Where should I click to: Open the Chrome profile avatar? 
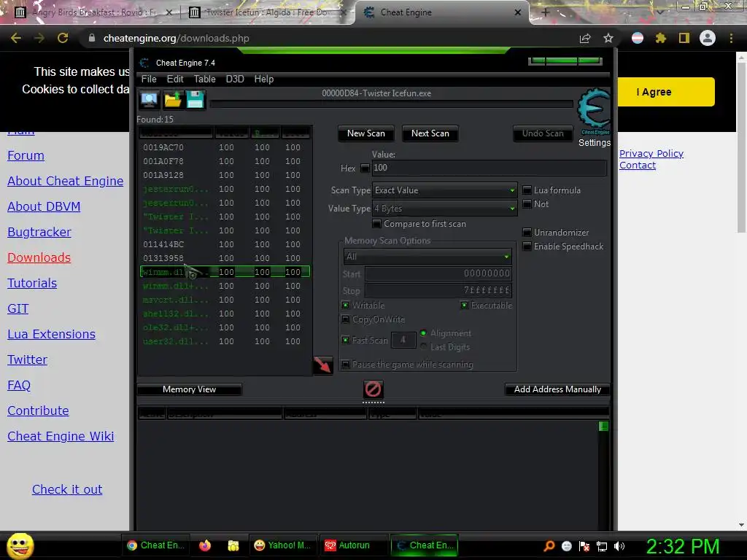coord(708,38)
